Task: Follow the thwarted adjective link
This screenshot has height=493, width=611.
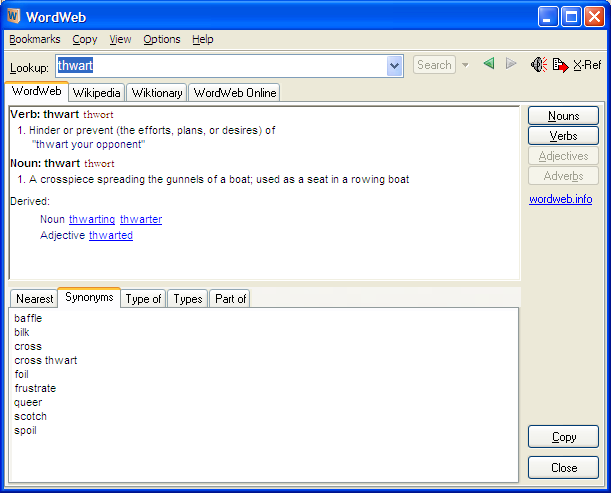Action: (111, 235)
